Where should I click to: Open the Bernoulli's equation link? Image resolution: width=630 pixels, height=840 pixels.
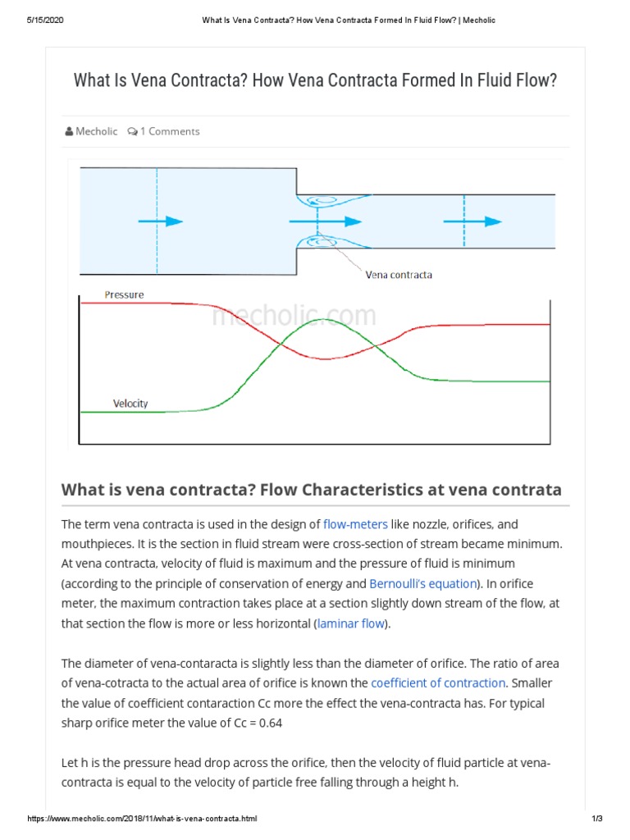pyautogui.click(x=422, y=583)
